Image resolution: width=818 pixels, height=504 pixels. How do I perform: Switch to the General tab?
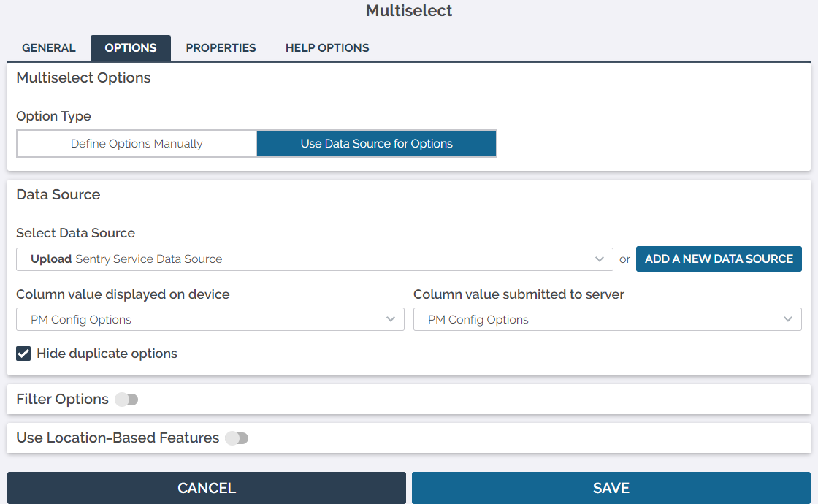coord(48,48)
